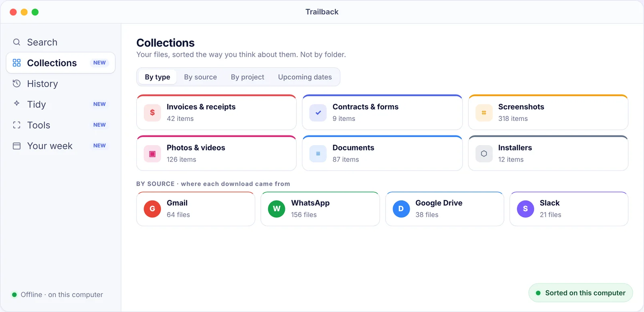Click the dollar icon on Invoices & receipts
Image resolution: width=644 pixels, height=312 pixels.
pyautogui.click(x=152, y=112)
